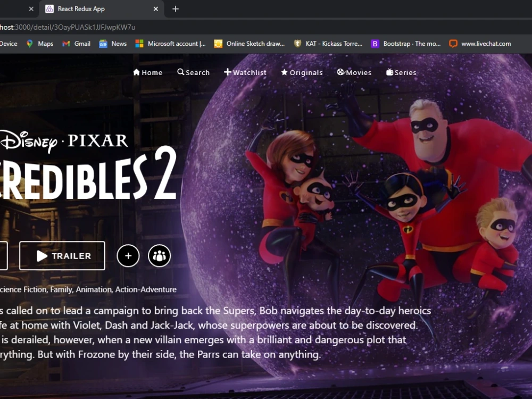
Task: Open the Maps bookmark
Action: pos(40,44)
